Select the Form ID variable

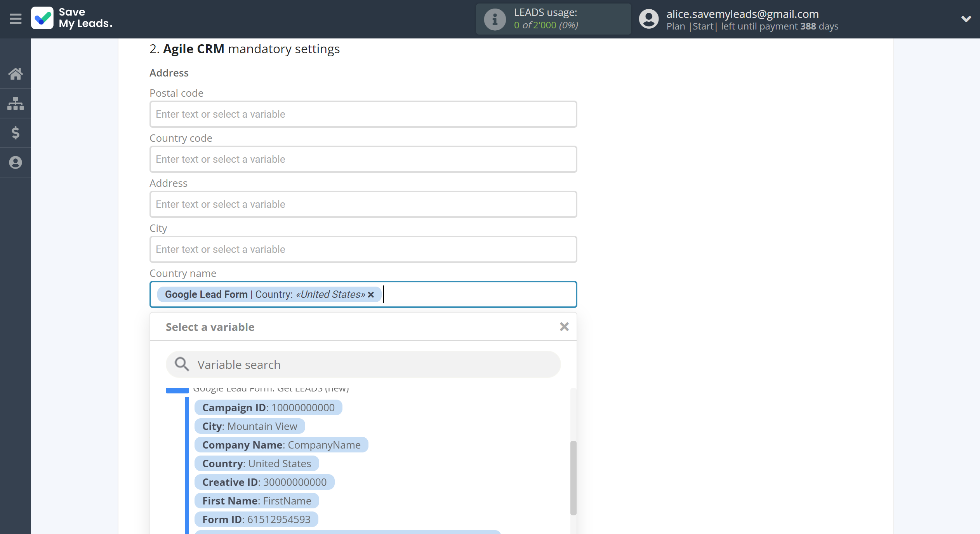pyautogui.click(x=256, y=519)
